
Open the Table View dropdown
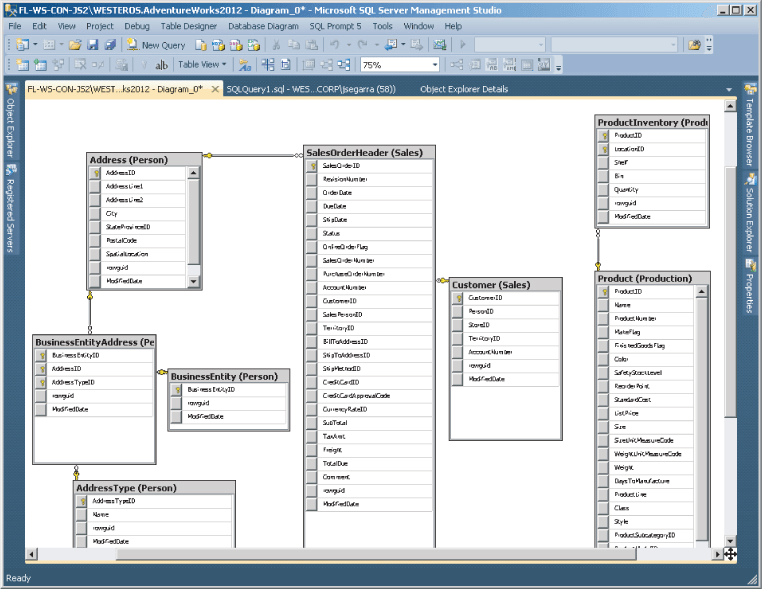coord(202,65)
